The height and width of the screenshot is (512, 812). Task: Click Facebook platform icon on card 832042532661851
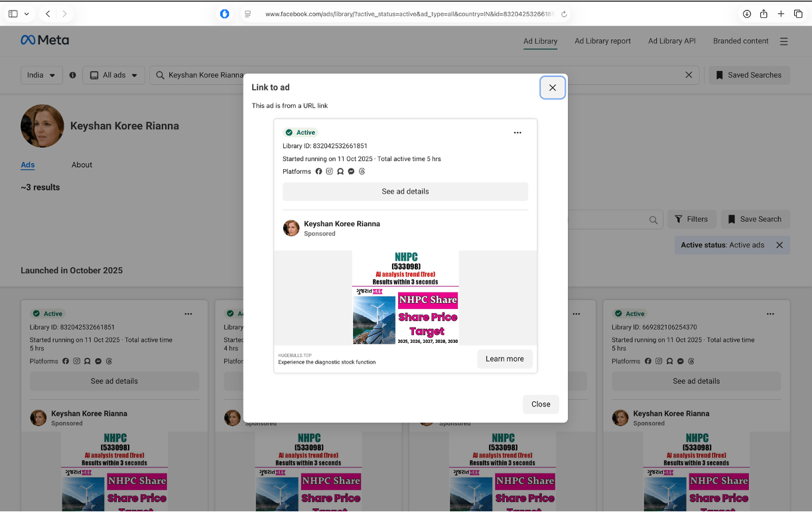(66, 361)
